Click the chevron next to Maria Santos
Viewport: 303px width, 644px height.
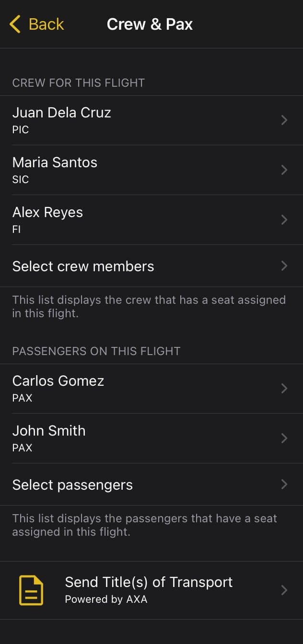(x=284, y=170)
